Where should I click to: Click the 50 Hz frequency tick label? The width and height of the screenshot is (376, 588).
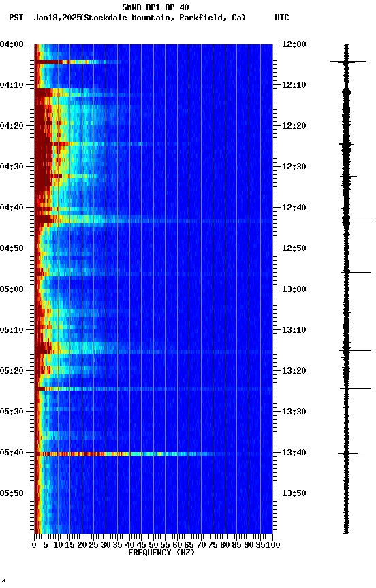[x=153, y=545]
